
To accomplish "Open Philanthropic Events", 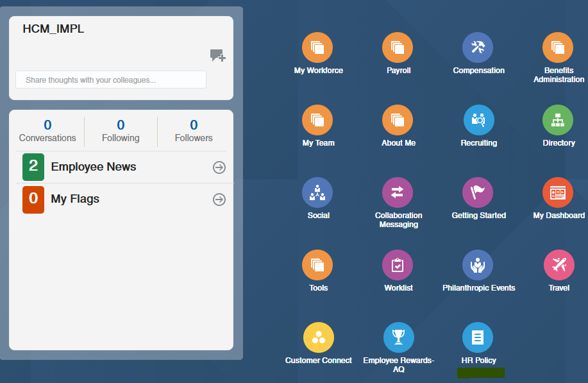I will point(478,265).
